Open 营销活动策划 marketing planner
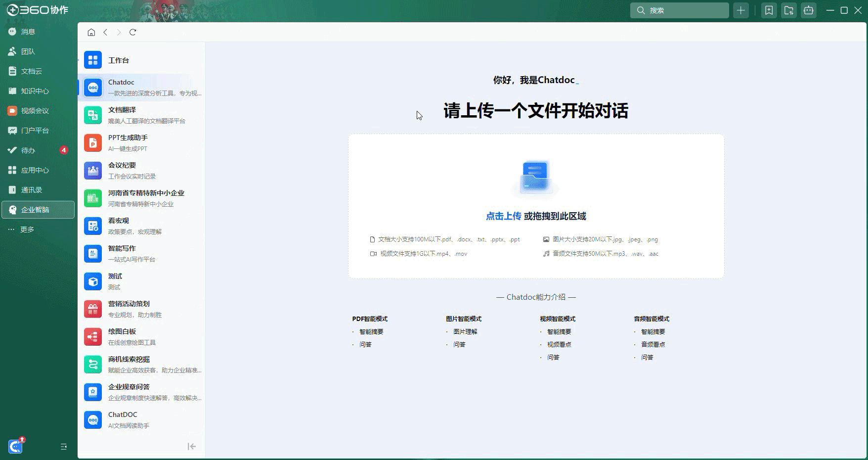This screenshot has height=460, width=868. [x=141, y=309]
